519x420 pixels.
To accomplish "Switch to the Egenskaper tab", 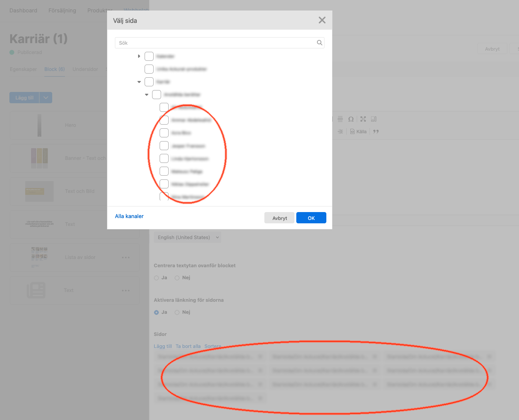I will 23,69.
